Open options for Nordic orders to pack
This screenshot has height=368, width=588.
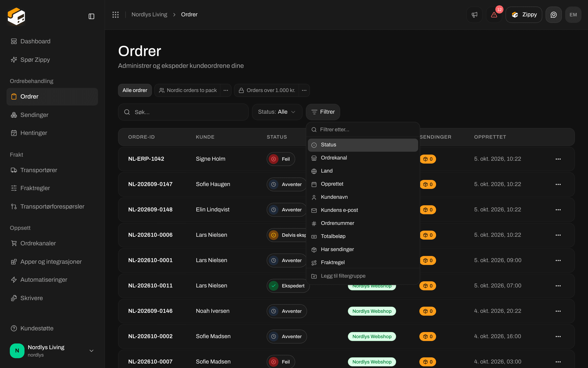click(x=226, y=90)
